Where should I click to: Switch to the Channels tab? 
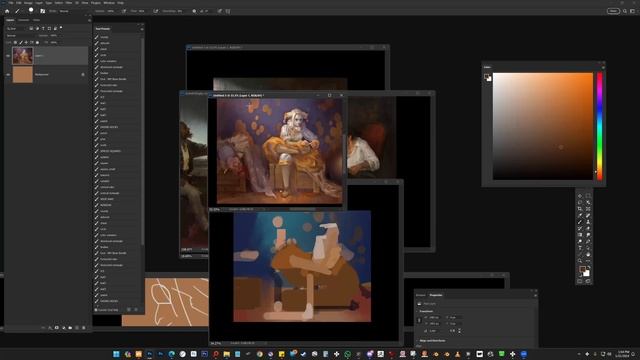[24, 20]
